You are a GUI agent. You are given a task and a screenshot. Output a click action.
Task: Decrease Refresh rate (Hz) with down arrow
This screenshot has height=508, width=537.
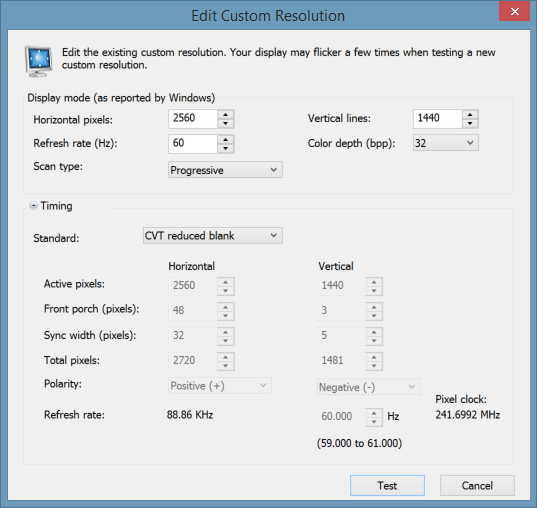(x=226, y=148)
